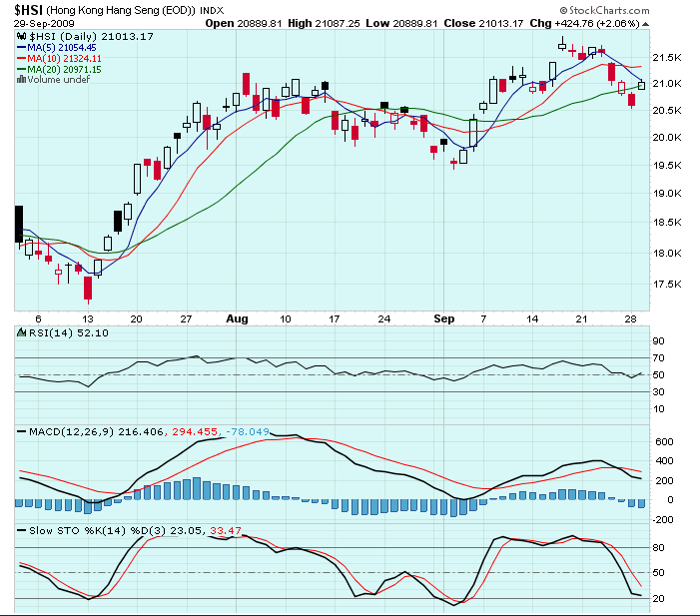Click the MA(20) 20971.15 legend entry
The image size is (700, 616).
pyautogui.click(x=59, y=69)
